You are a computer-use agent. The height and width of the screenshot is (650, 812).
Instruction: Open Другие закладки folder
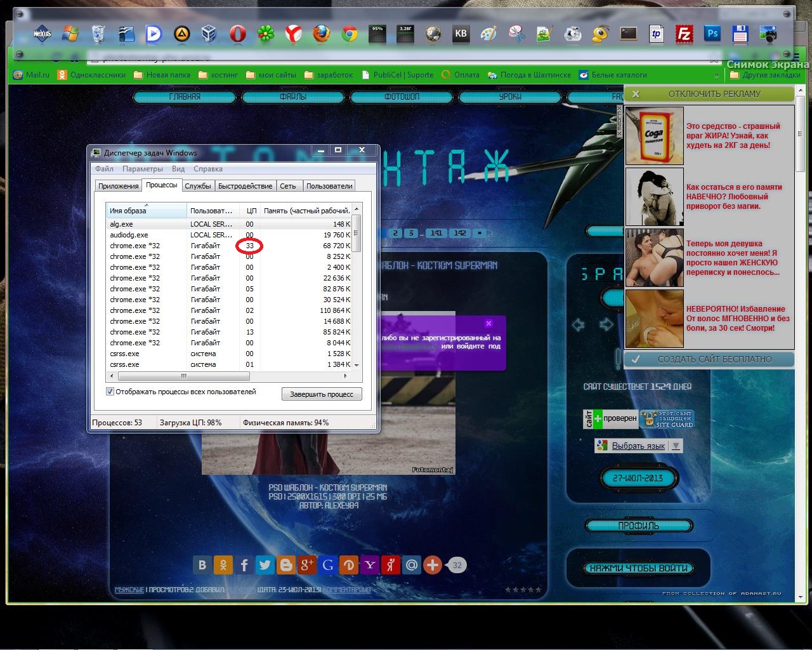[x=765, y=75]
